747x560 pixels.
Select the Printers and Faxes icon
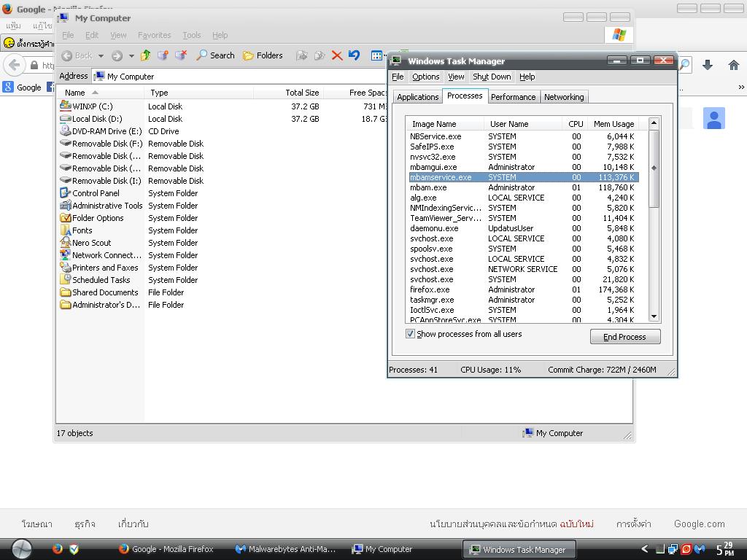66,267
